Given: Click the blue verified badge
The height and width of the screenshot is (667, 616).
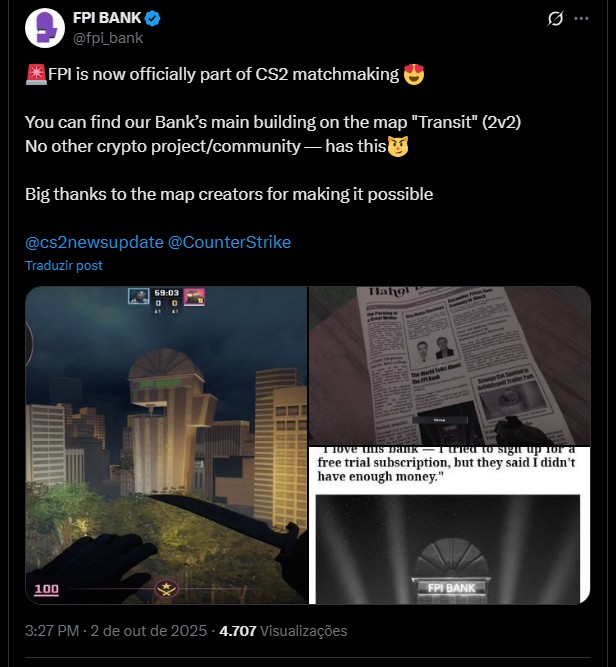Looking at the screenshot, I should 153,18.
